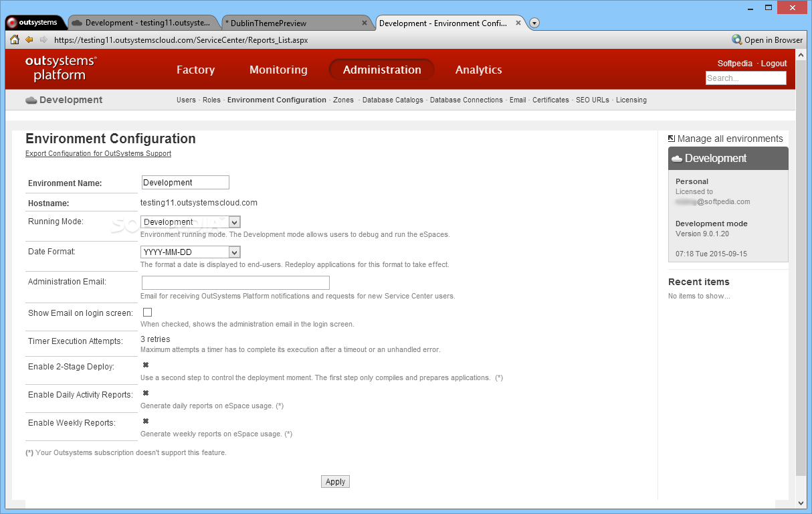Close the Environment Configuration browser tab
This screenshot has width=812, height=514.
pos(518,23)
